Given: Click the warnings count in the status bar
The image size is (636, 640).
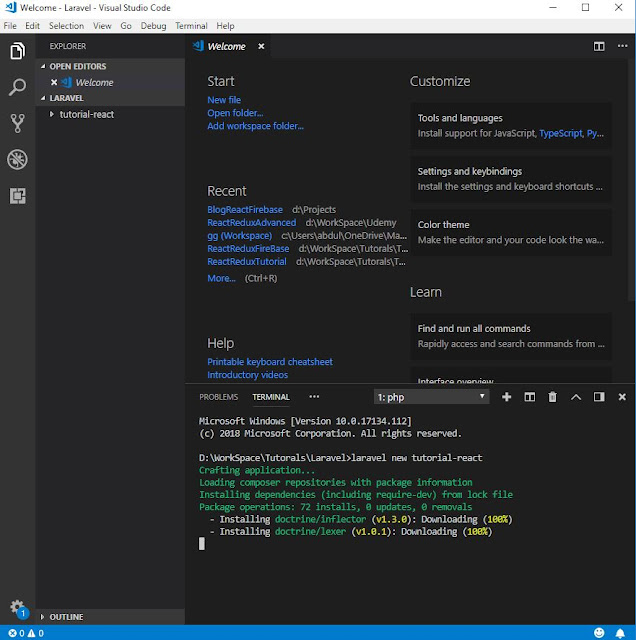Looking at the screenshot, I should 36,633.
